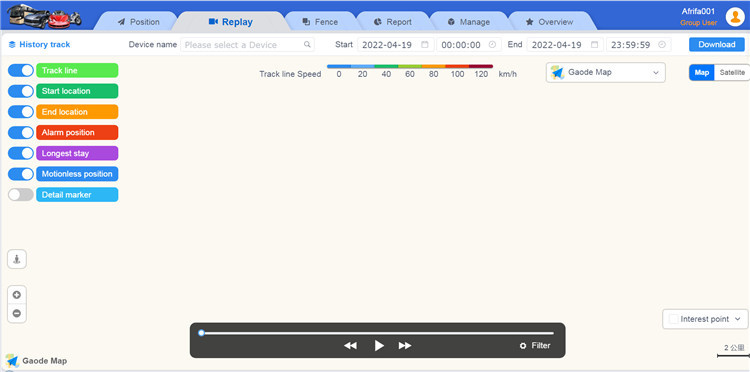Turn off the Track line toggle
Viewport: 750px width, 372px height.
[21, 70]
